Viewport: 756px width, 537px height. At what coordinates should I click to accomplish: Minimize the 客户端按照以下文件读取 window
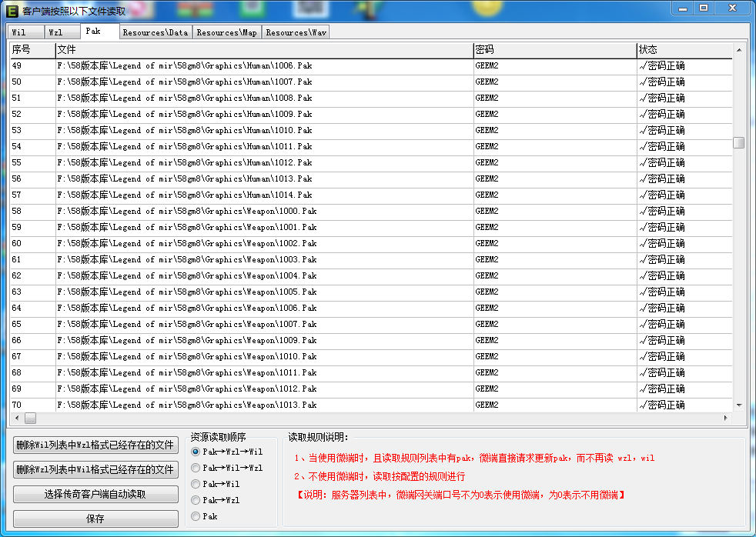click(682, 8)
